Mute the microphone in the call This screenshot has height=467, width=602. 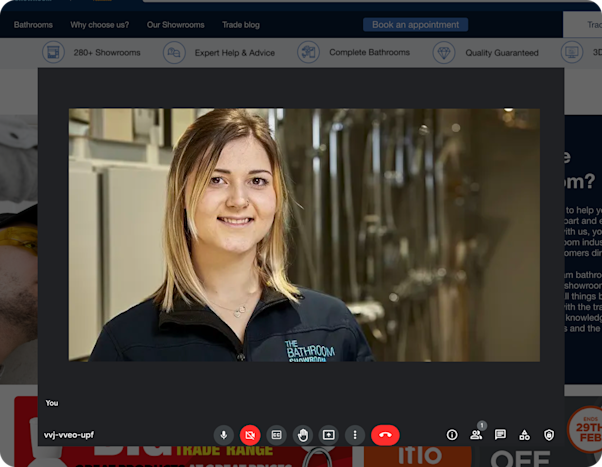[223, 435]
